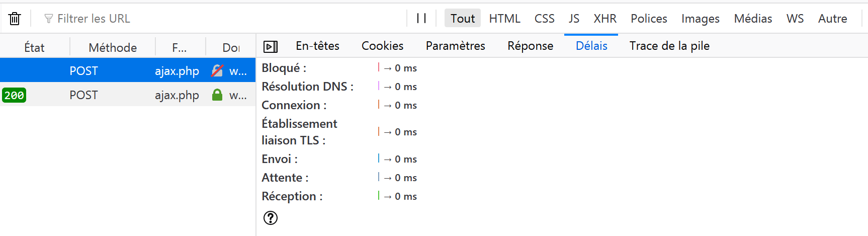Screen dimensions: 868x236
Task: Click the crossed-out insecure lock icon
Action: [x=217, y=71]
